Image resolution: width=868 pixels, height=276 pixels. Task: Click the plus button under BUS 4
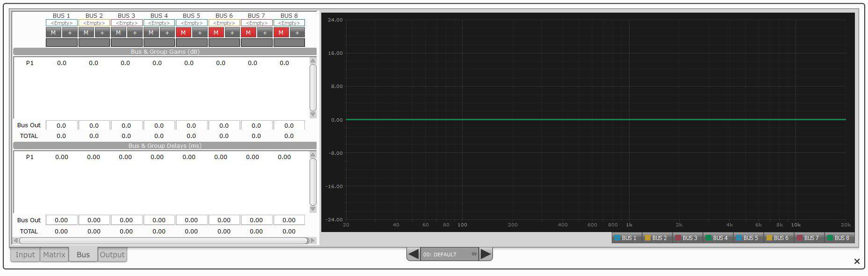(x=167, y=33)
